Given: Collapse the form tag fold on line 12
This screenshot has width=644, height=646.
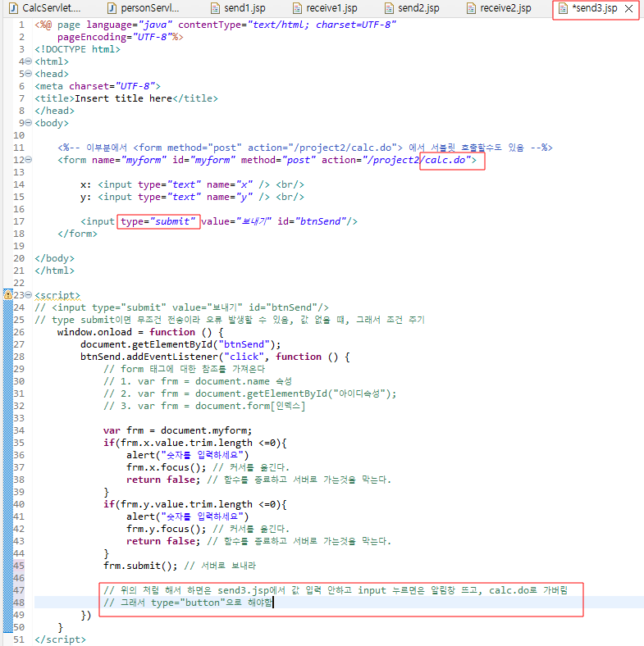Looking at the screenshot, I should pos(28,160).
